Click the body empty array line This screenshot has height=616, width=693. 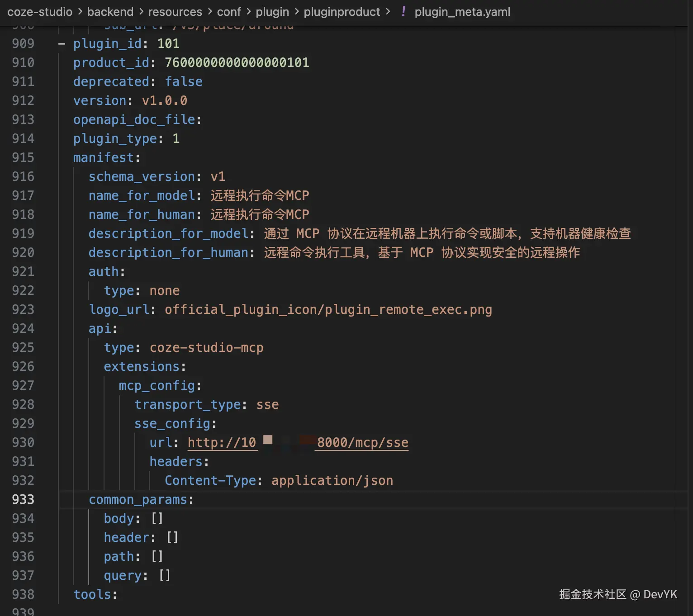coord(133,518)
